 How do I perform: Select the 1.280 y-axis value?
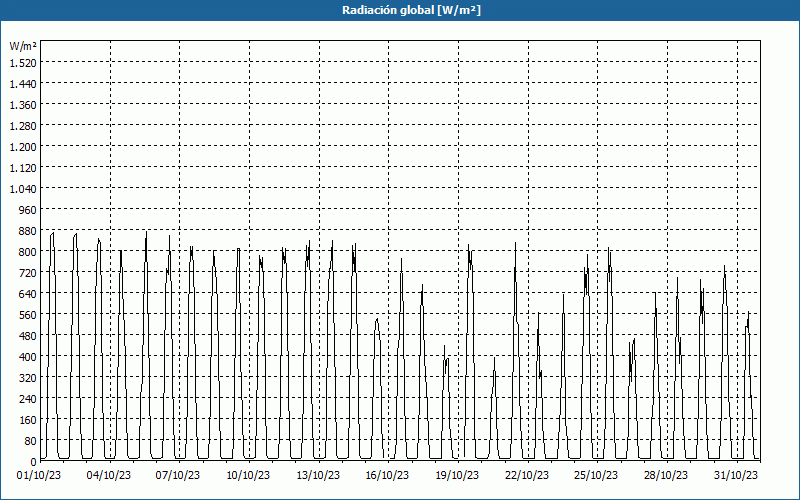point(23,126)
